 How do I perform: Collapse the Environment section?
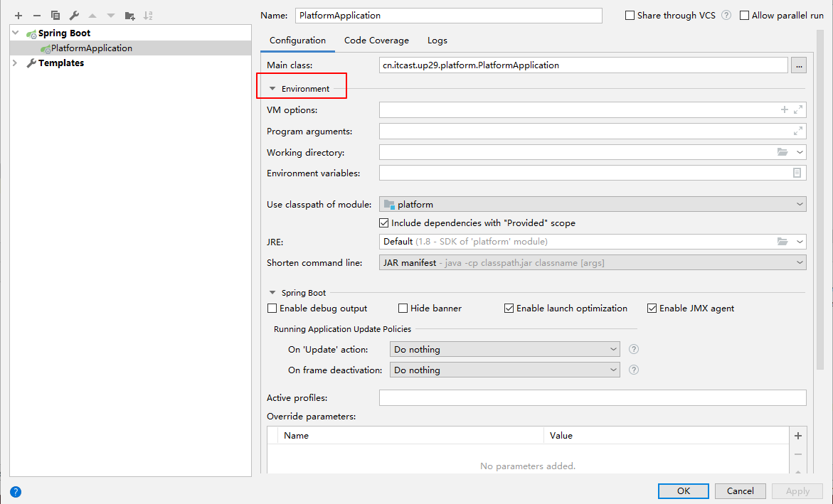(x=272, y=89)
